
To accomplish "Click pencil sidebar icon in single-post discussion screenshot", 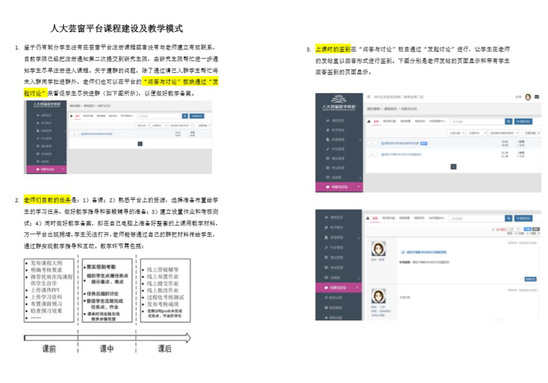I will tap(38, 138).
